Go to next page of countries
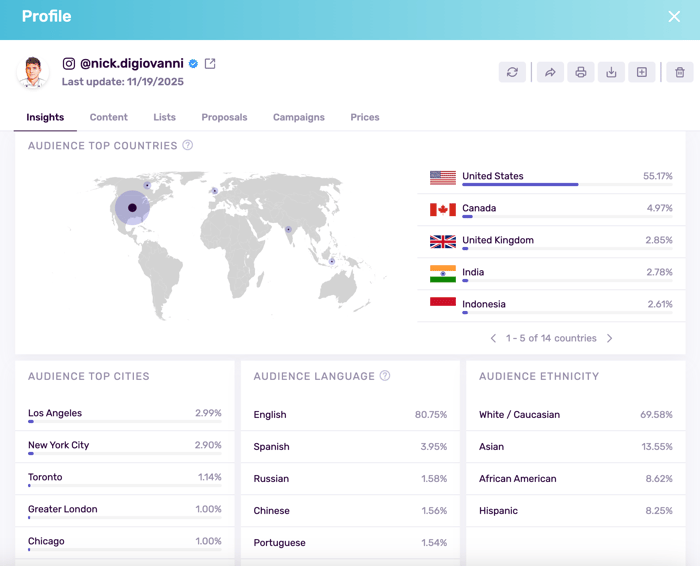 tap(610, 339)
